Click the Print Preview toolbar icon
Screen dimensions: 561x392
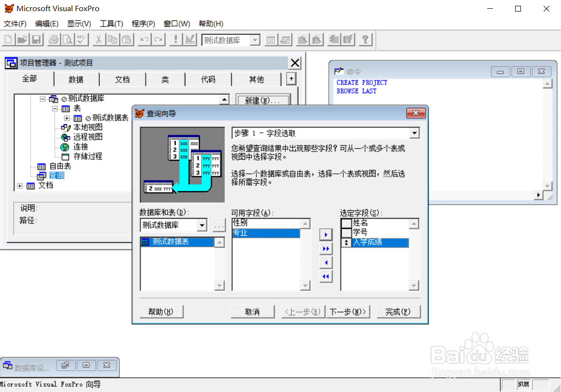click(x=68, y=39)
